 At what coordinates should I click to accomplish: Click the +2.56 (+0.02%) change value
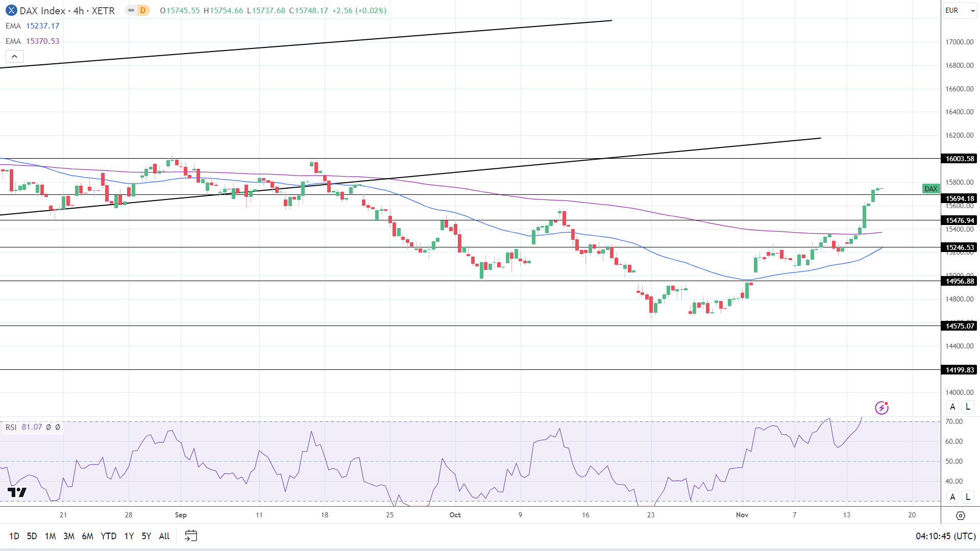pos(359,10)
